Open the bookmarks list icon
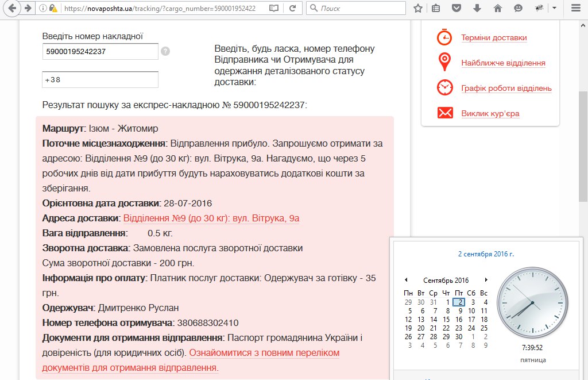Viewport: 588px width, 380px height. tap(436, 8)
